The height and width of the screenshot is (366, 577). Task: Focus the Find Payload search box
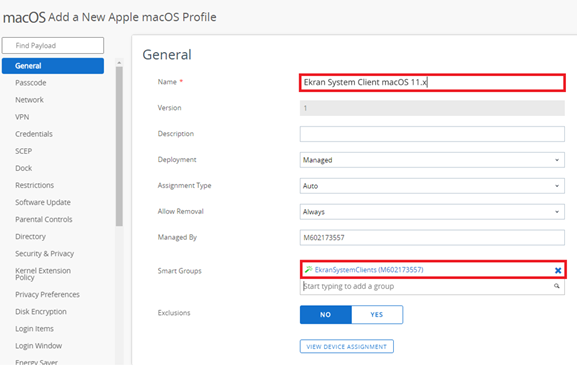pyautogui.click(x=53, y=46)
